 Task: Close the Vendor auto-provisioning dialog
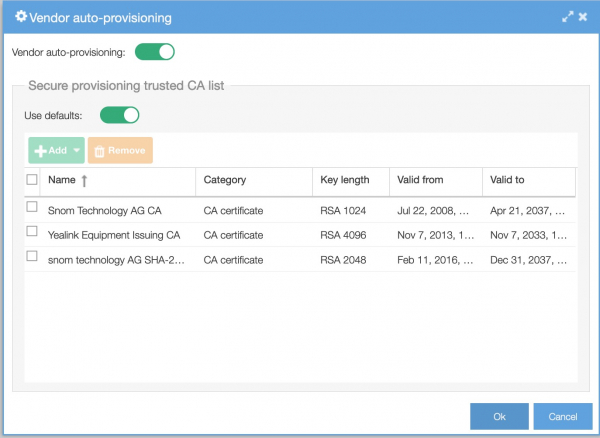[583, 17]
